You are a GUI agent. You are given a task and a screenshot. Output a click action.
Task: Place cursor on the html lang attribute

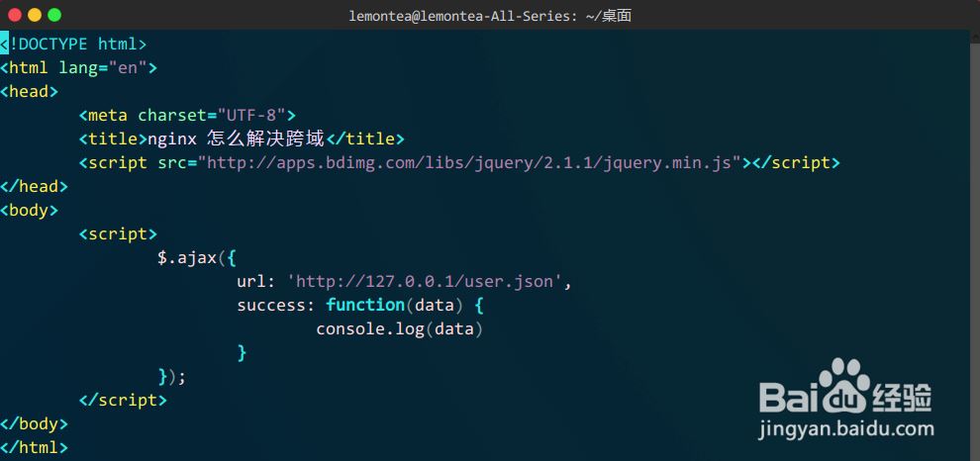[103, 67]
